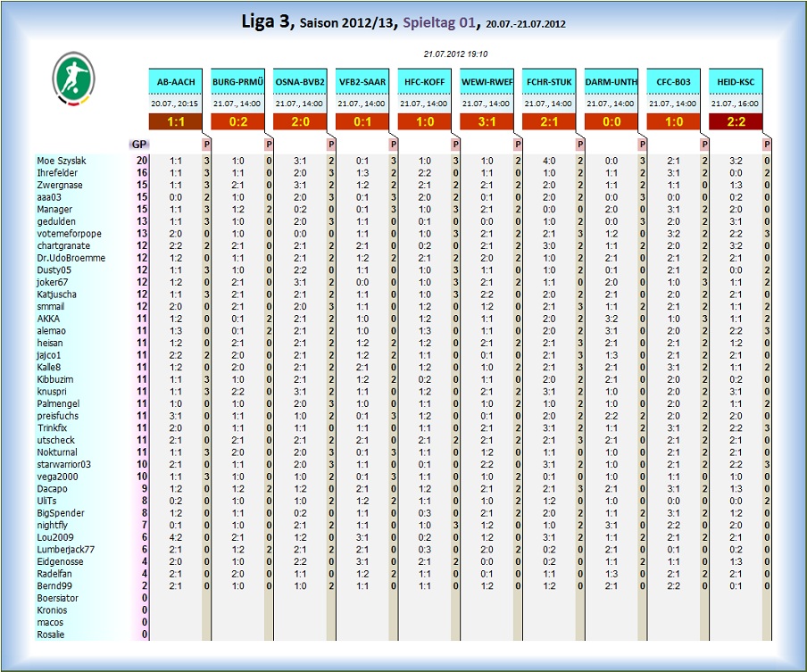Select the BURG-PRMÜ match header
The image size is (807, 672).
(237, 82)
